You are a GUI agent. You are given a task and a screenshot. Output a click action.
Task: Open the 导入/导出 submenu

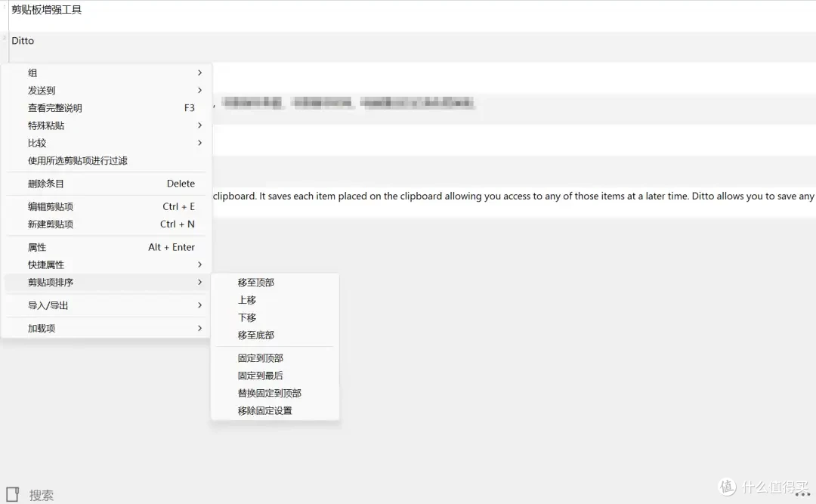[107, 305]
